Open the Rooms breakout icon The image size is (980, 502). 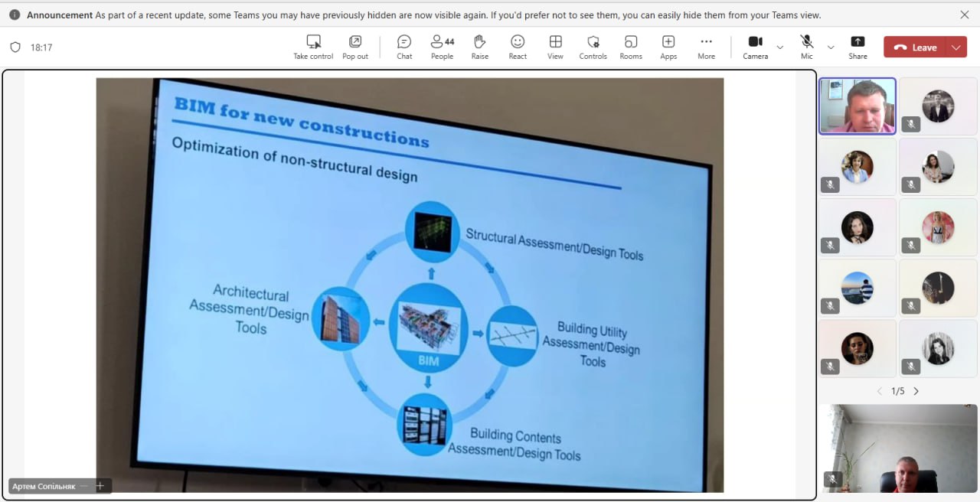pos(631,47)
